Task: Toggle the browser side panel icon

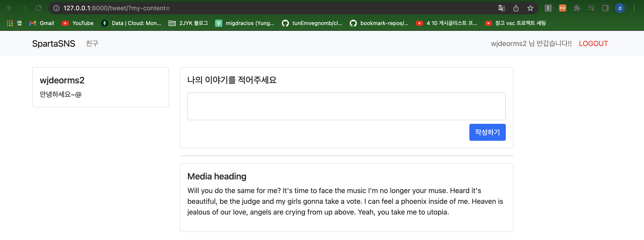Action: pyautogui.click(x=605, y=8)
